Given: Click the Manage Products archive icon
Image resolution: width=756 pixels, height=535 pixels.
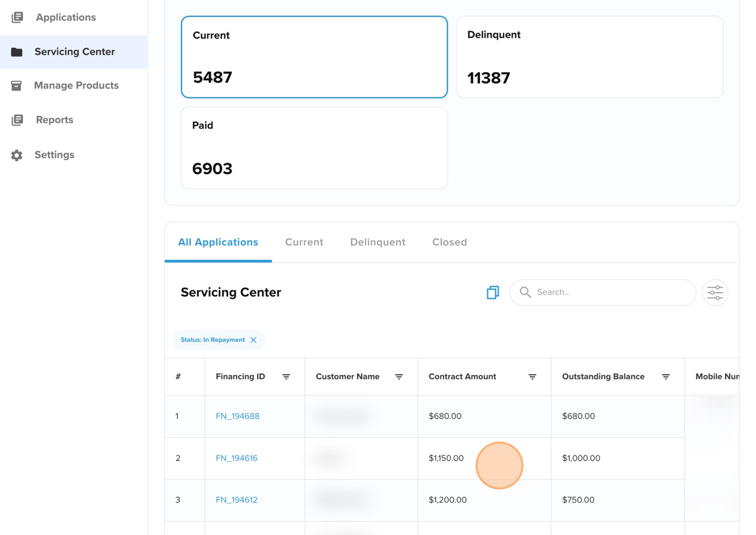Looking at the screenshot, I should tap(16, 86).
